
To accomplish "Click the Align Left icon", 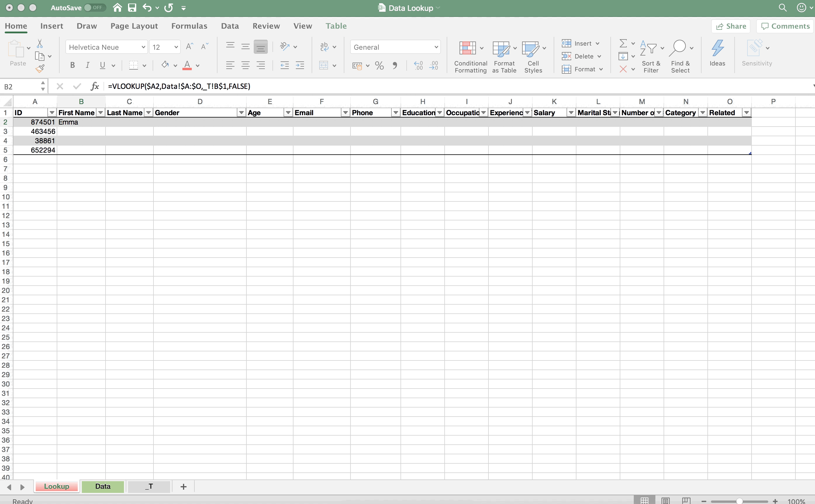I will pyautogui.click(x=230, y=65).
